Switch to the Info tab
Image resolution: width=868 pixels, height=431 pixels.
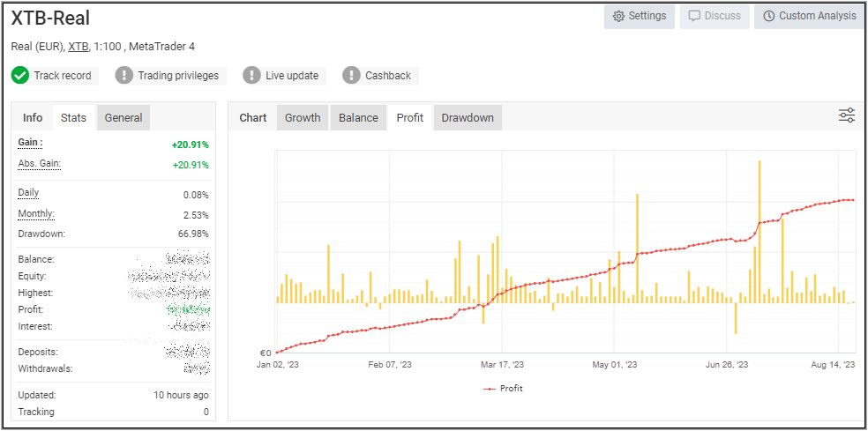tap(33, 118)
